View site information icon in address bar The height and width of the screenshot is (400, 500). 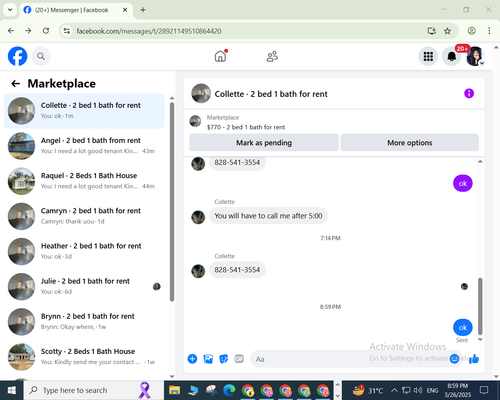point(67,31)
